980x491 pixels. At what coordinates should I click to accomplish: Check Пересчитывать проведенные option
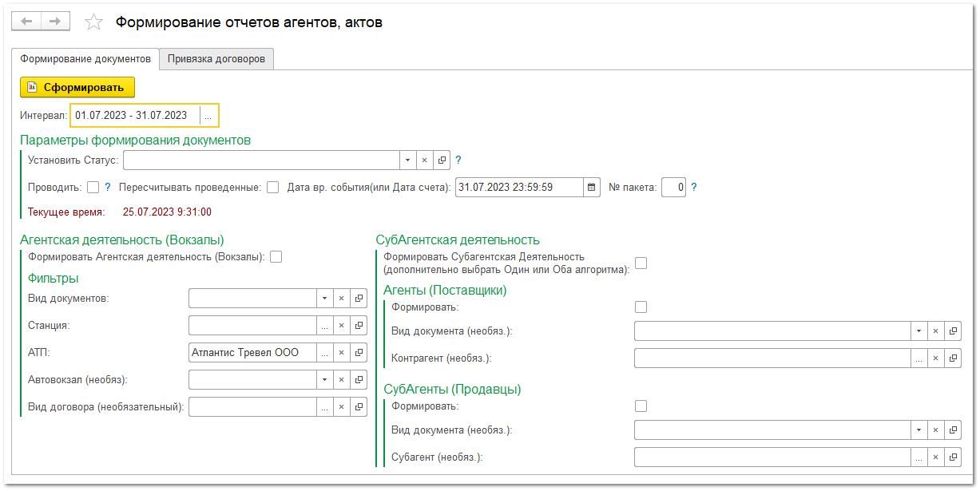pos(272,187)
